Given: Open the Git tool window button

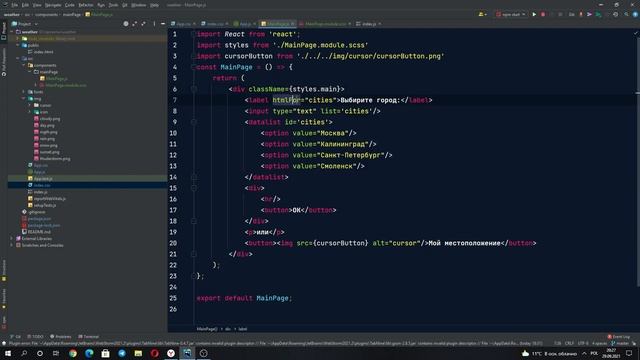Looking at the screenshot, I should click(16, 337).
